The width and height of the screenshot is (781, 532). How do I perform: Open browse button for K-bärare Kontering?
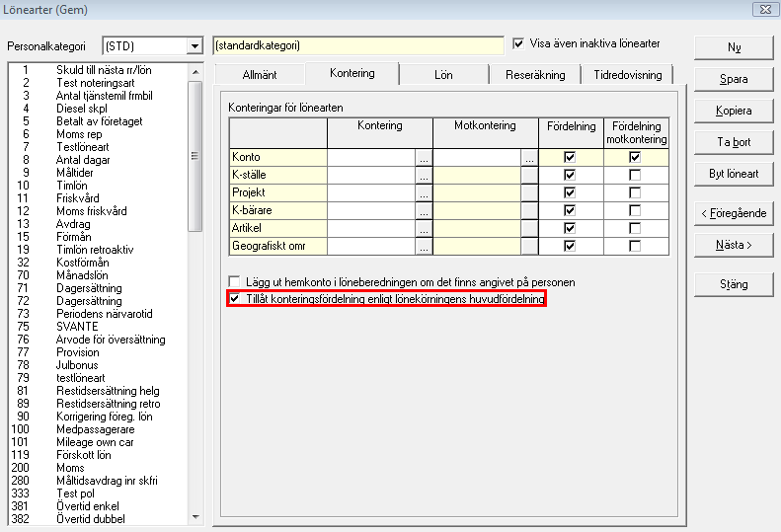[x=424, y=210]
